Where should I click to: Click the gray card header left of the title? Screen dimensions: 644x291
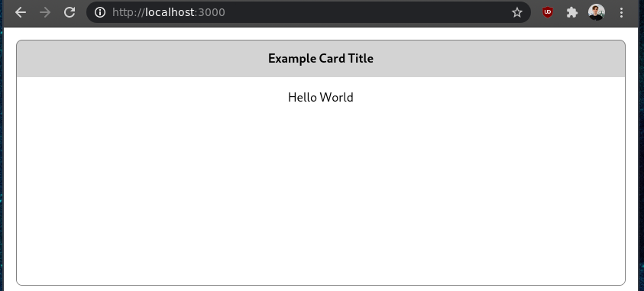(141, 58)
